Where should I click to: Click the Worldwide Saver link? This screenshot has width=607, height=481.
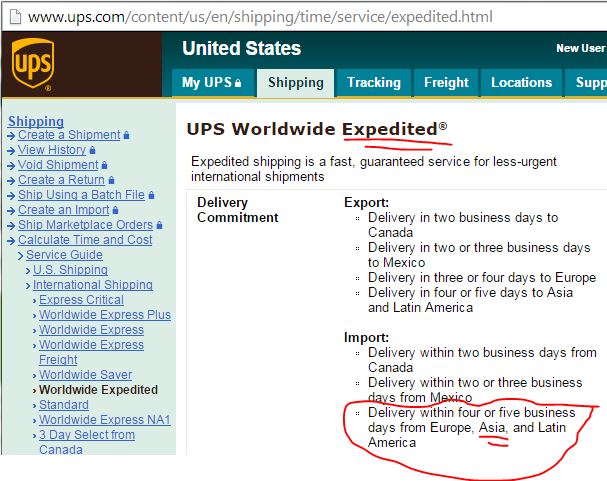click(86, 375)
